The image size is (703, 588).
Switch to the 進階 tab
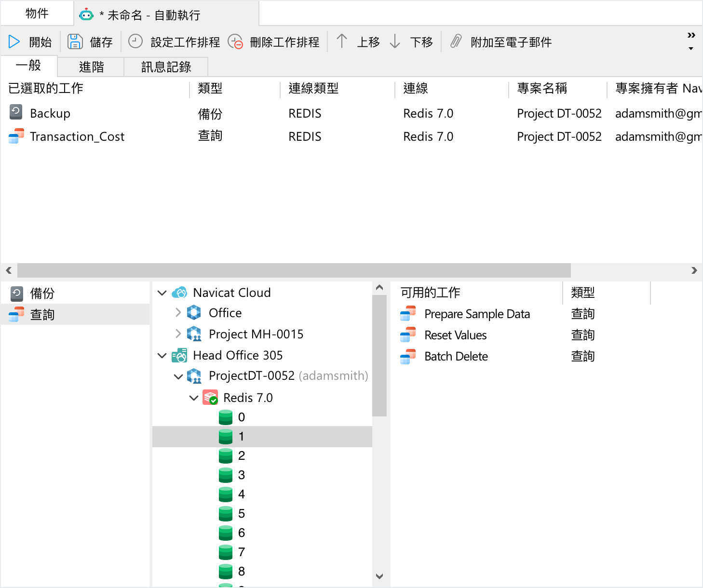(x=90, y=67)
